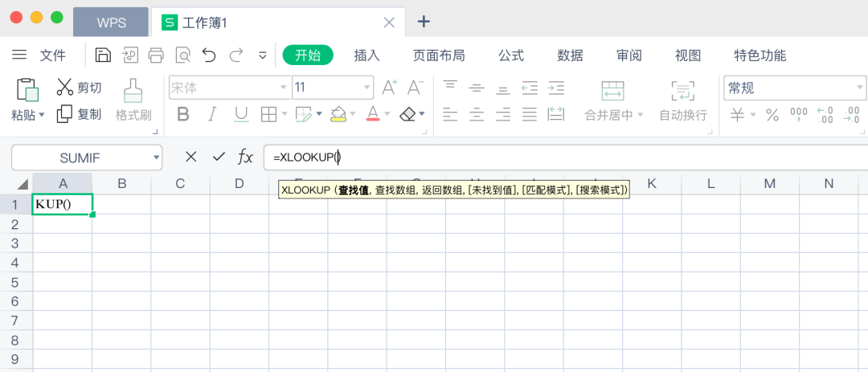This screenshot has width=868, height=372.
Task: Click the percent style icon
Action: (x=772, y=115)
